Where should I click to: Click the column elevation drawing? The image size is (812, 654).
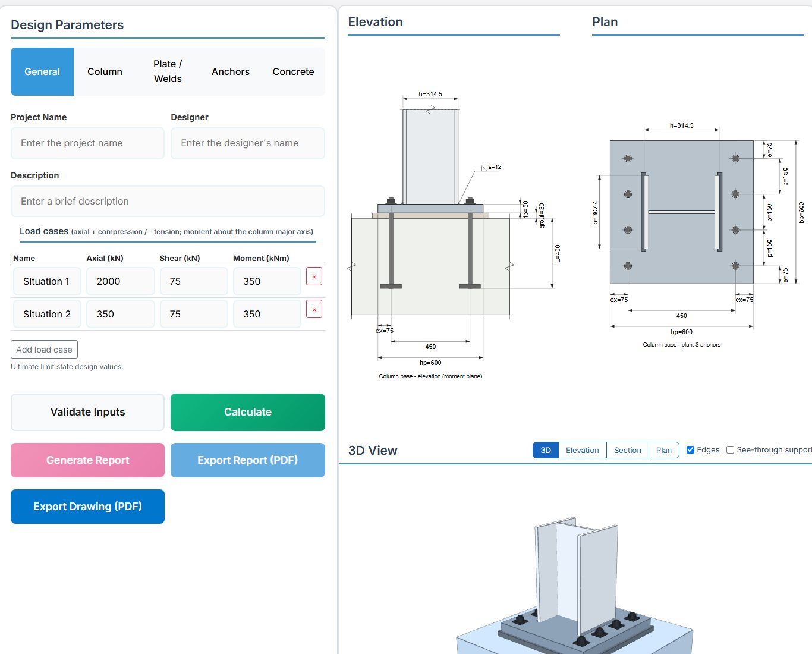click(454, 235)
